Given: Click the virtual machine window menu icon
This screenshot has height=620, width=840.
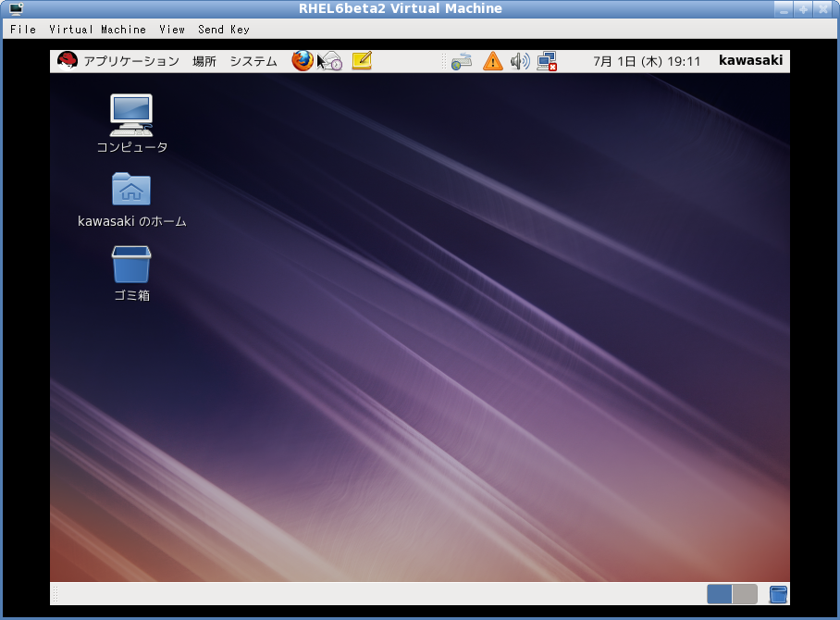Looking at the screenshot, I should (x=16, y=8).
